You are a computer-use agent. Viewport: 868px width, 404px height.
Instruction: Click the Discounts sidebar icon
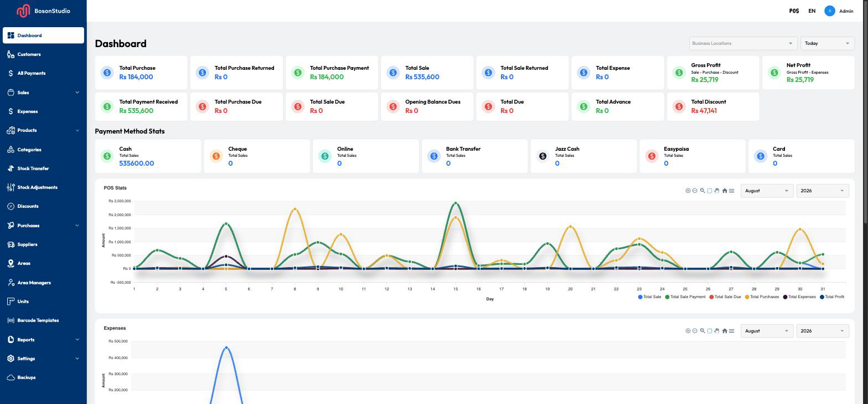coord(11,206)
